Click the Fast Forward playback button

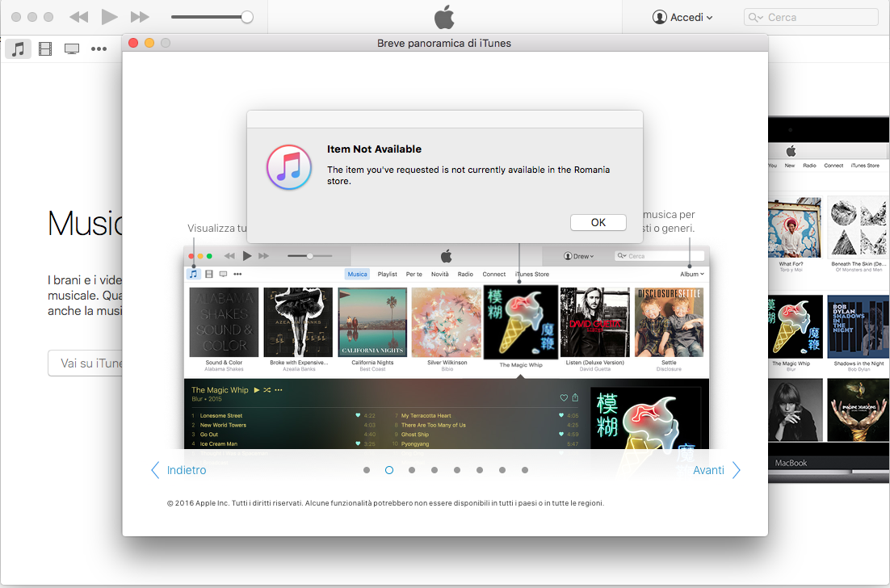pos(140,17)
